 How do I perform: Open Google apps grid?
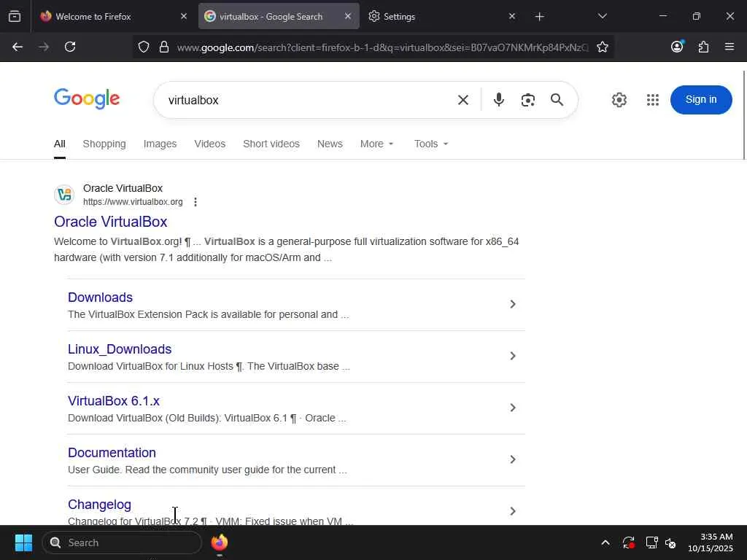(653, 99)
